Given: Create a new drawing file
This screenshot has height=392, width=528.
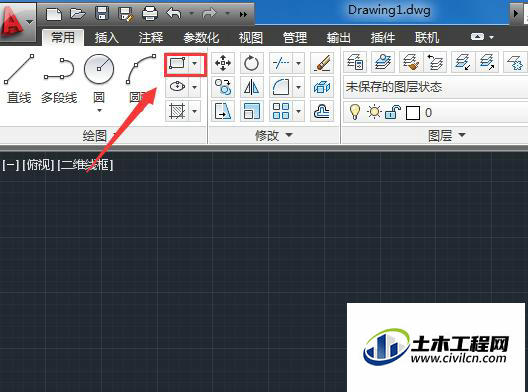Looking at the screenshot, I should click(54, 14).
